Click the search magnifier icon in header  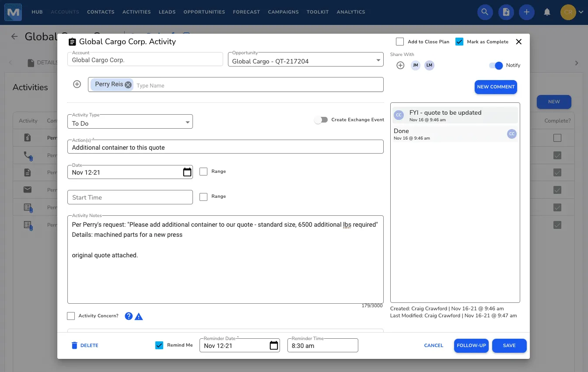[485, 12]
